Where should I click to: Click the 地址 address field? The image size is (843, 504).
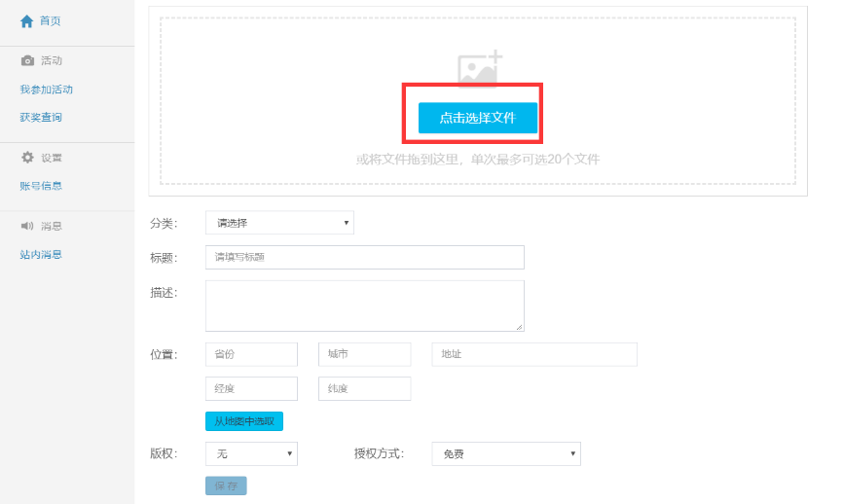(533, 354)
